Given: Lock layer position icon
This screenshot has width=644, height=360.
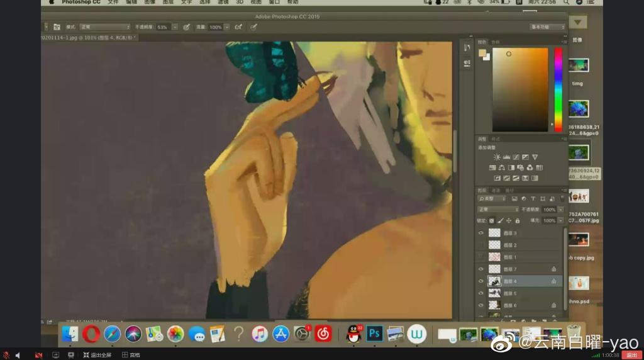Looking at the screenshot, I should point(509,221).
